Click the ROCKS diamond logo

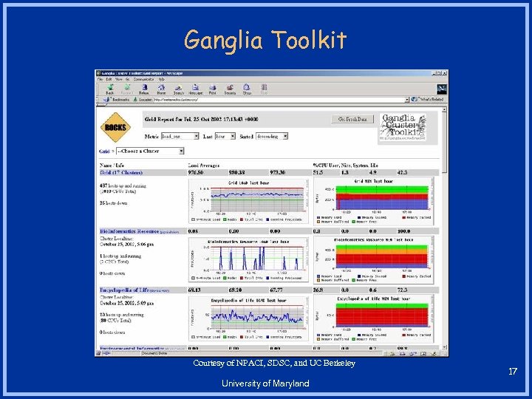115,128
